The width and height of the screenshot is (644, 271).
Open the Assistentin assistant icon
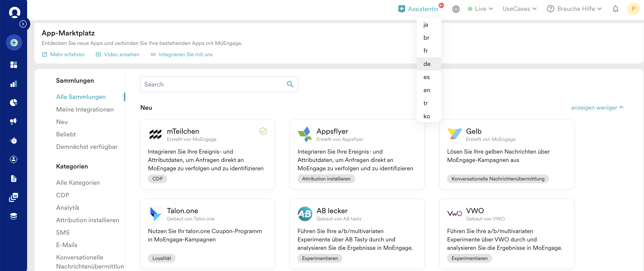click(402, 9)
